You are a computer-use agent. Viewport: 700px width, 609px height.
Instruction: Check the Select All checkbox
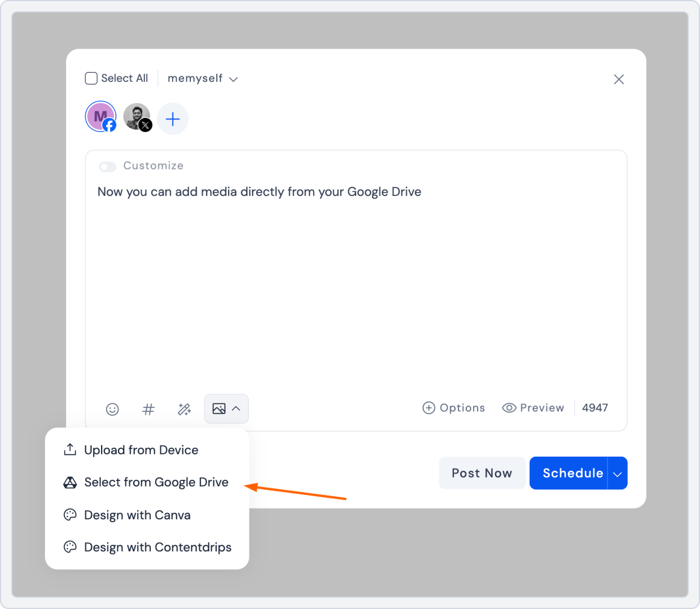coord(91,78)
